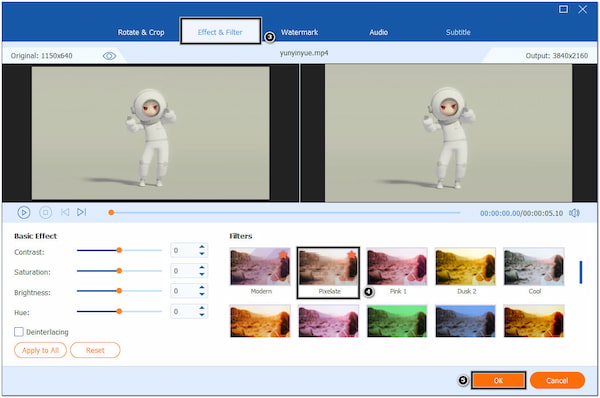Confirm changes with the OK button
Image resolution: width=600 pixels, height=398 pixels.
pyautogui.click(x=498, y=380)
